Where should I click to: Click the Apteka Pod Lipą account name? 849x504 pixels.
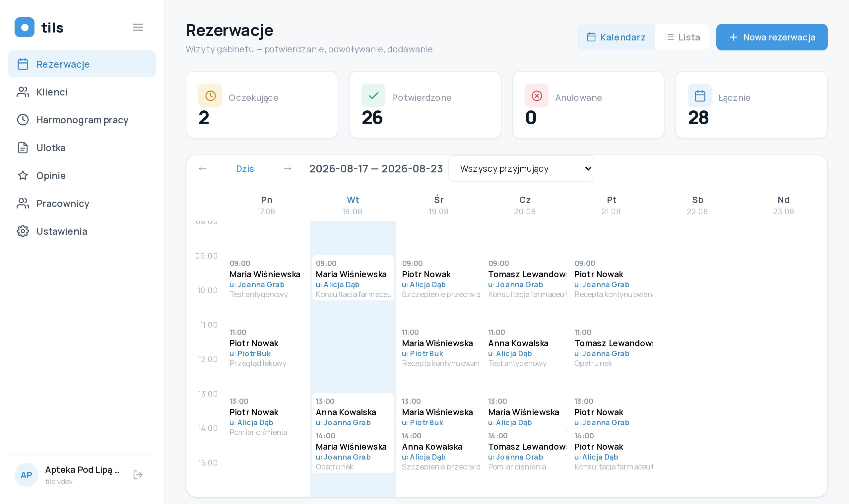point(82,470)
